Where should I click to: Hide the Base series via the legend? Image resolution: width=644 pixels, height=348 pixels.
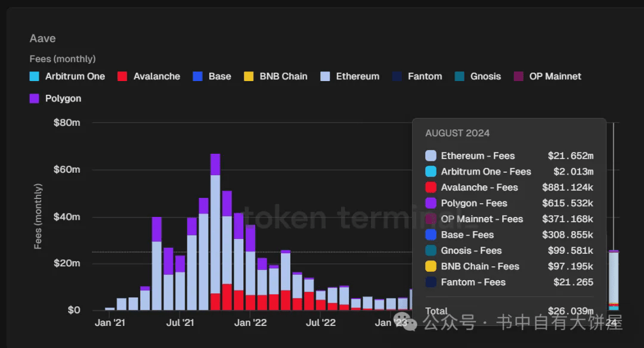tap(212, 76)
